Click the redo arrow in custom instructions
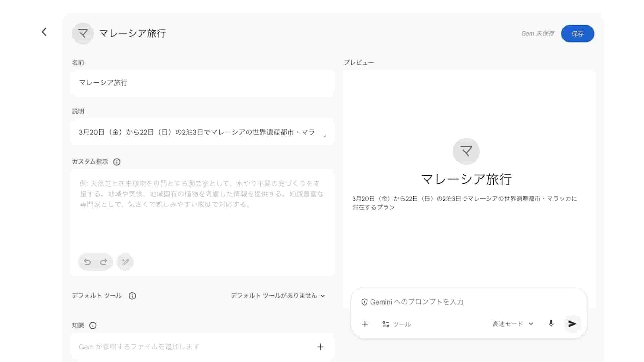Image resolution: width=644 pixels, height=362 pixels. 103,262
